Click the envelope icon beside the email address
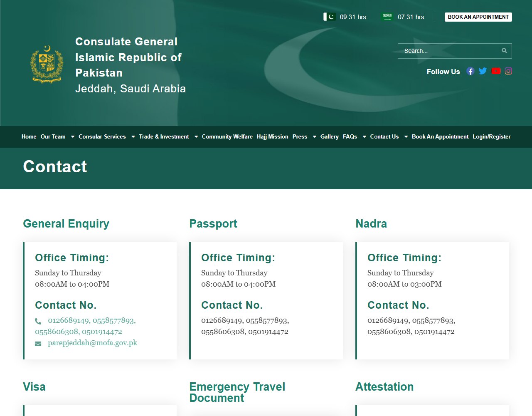 (x=38, y=344)
